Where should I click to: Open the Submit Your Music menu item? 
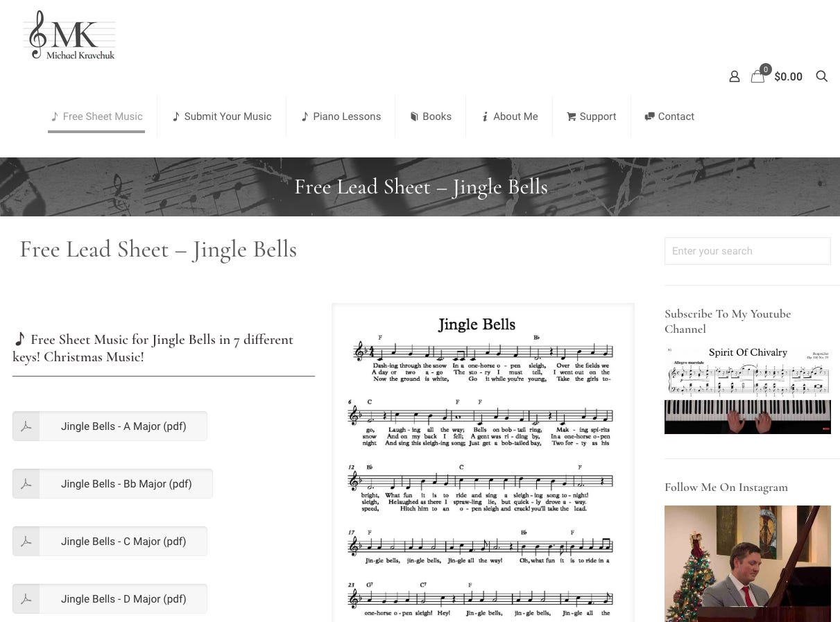pyautogui.click(x=222, y=116)
